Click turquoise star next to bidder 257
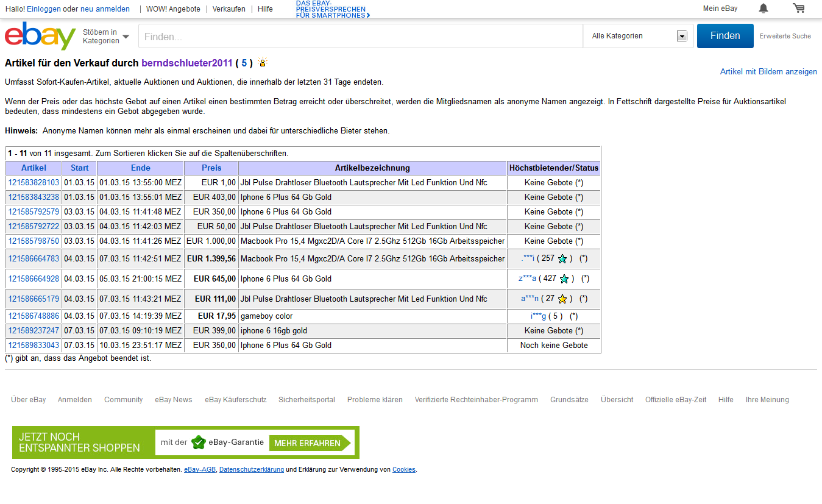822x504 pixels. (x=562, y=258)
